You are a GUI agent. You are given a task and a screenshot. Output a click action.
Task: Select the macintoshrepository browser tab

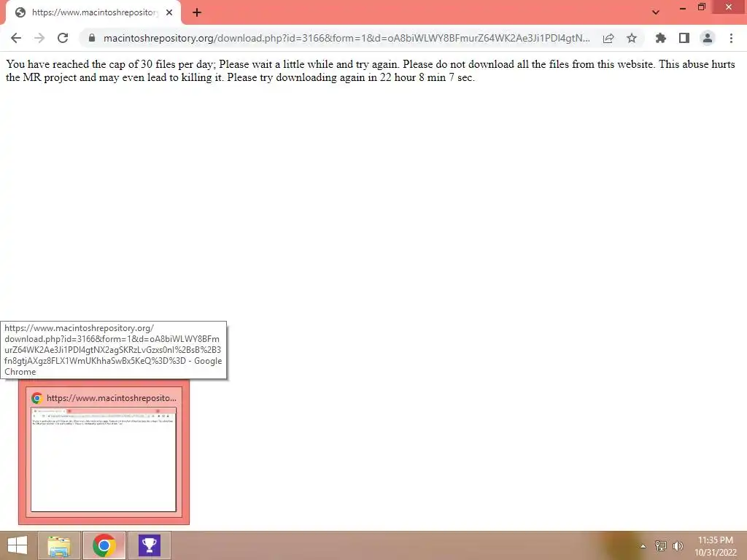(x=93, y=13)
